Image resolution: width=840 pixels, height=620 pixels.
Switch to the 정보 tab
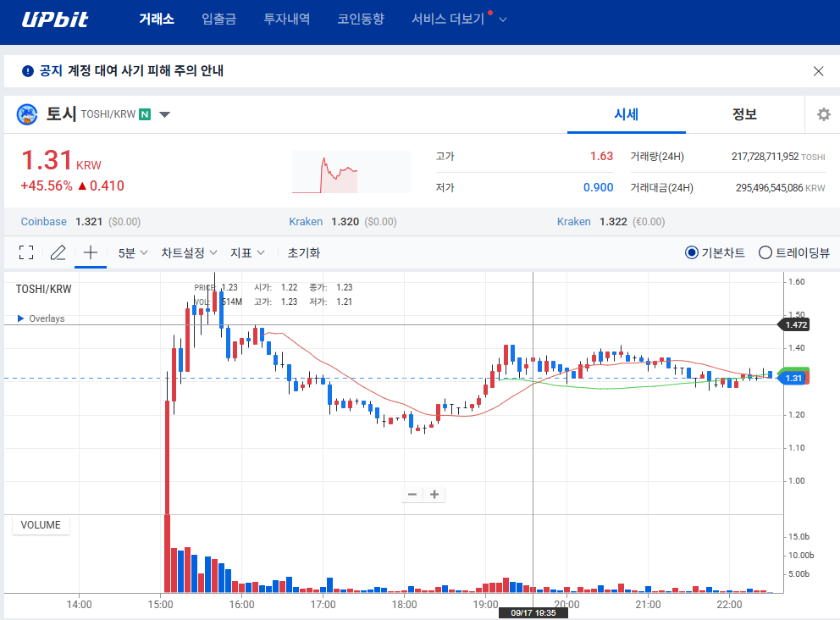(744, 114)
